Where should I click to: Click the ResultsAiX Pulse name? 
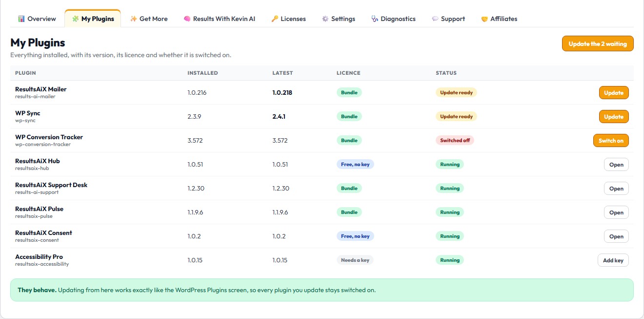pos(40,209)
